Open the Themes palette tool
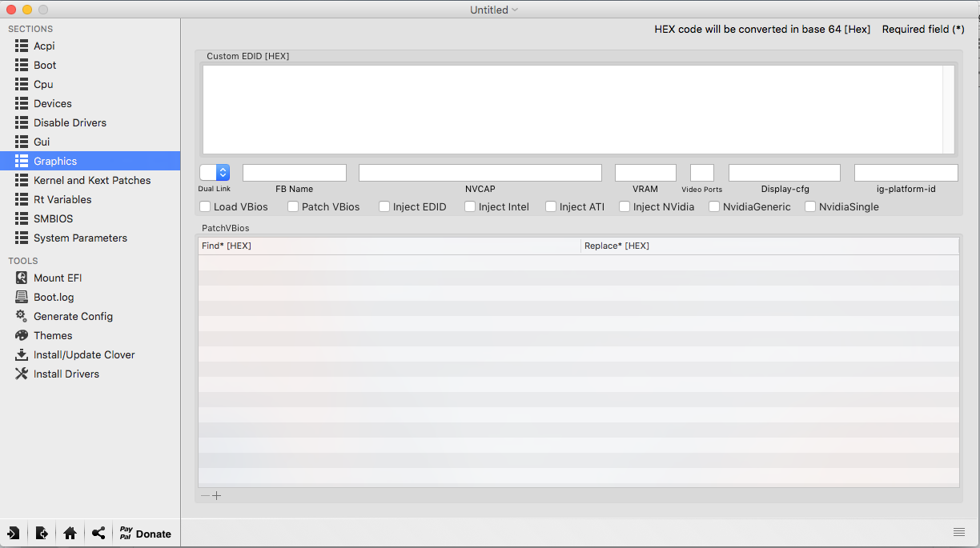This screenshot has height=548, width=980. coord(22,335)
